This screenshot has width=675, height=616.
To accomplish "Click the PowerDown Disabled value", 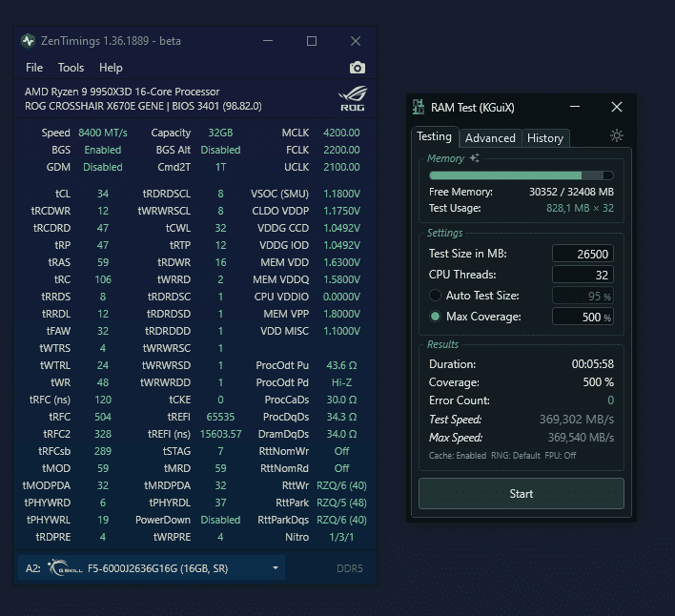I will pyautogui.click(x=220, y=520).
